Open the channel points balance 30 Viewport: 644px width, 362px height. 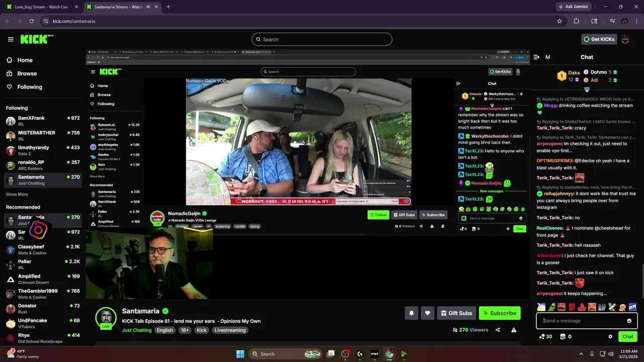[x=545, y=336]
